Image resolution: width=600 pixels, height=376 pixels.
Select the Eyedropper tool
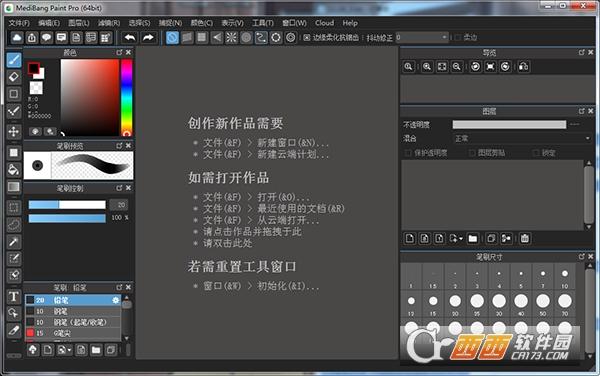click(x=14, y=330)
